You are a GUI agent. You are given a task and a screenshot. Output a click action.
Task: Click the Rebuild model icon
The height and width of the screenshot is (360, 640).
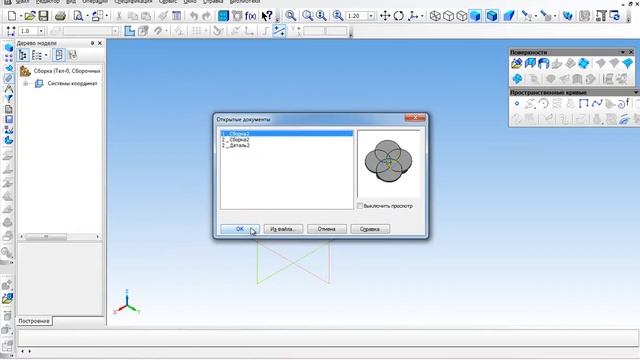click(615, 16)
